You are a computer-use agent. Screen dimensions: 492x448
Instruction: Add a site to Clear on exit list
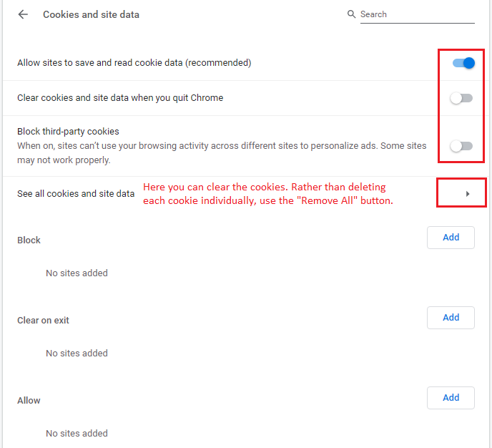click(451, 318)
